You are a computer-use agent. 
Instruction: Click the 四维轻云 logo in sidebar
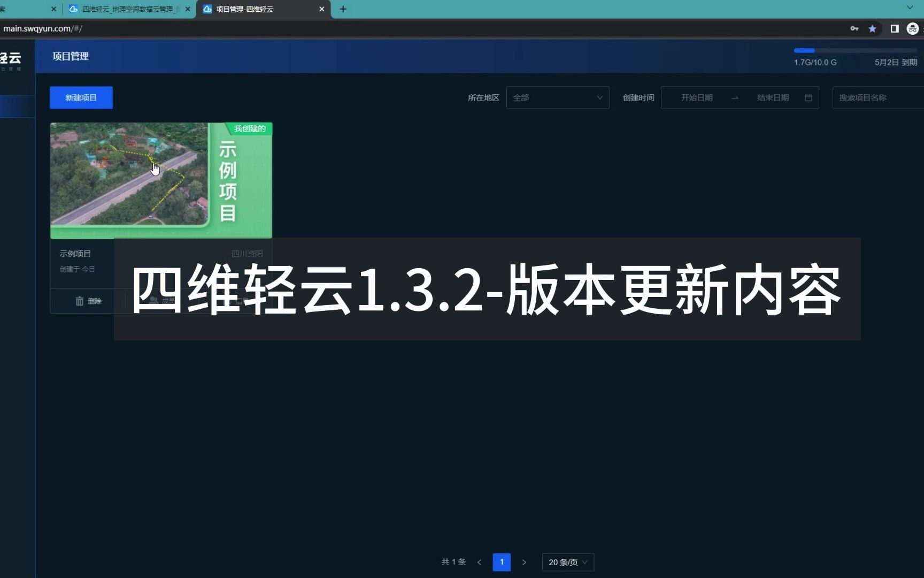11,59
